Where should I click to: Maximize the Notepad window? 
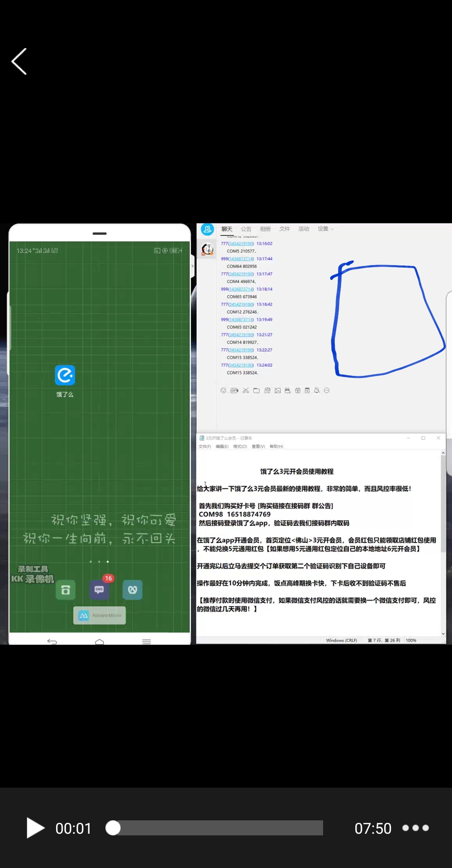point(423,438)
